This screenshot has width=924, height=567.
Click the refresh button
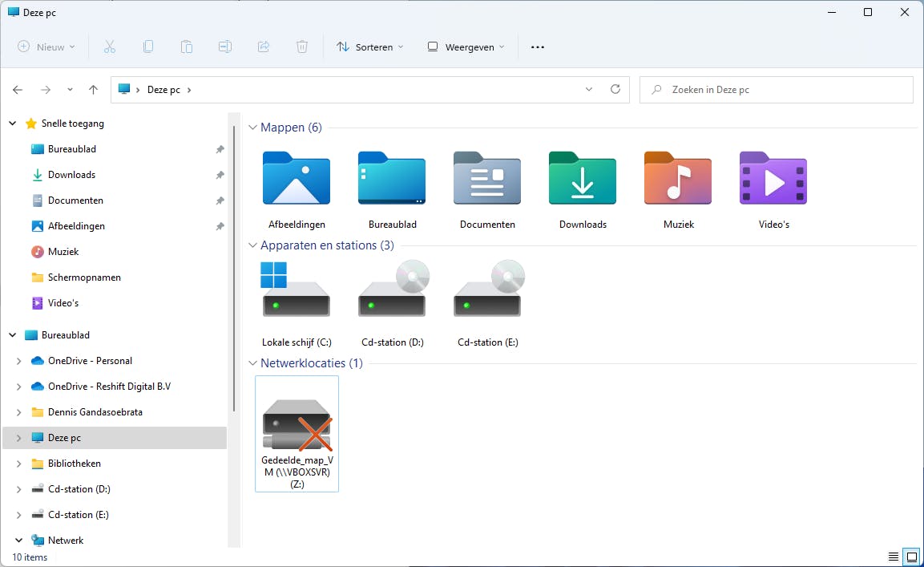click(x=615, y=89)
